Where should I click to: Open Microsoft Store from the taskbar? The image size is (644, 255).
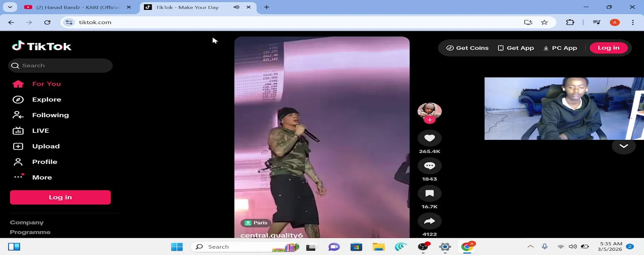tap(356, 247)
